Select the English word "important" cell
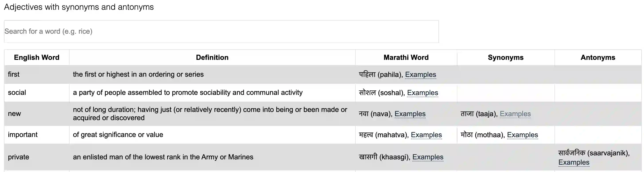Screen dimensions: 644x172 [23, 135]
